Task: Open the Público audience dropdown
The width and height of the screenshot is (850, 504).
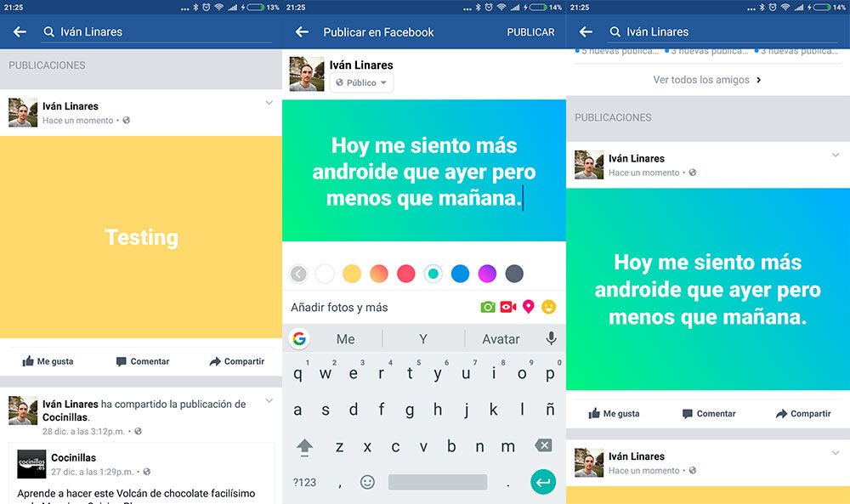Action: [x=361, y=82]
